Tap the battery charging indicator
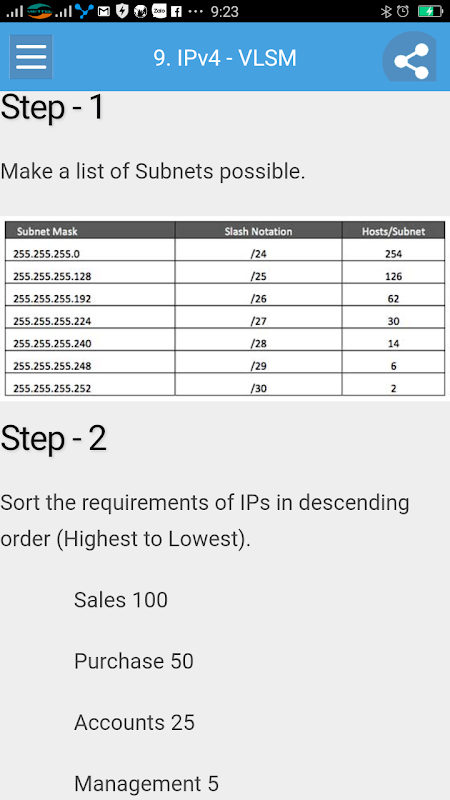This screenshot has width=450, height=800. coord(430,11)
